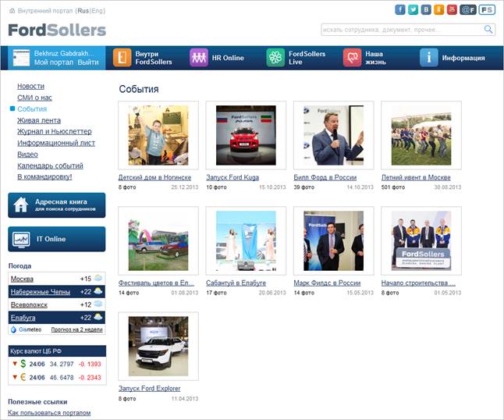The width and height of the screenshot is (504, 420).
Task: Open В командировку! link
Action: coord(44,176)
